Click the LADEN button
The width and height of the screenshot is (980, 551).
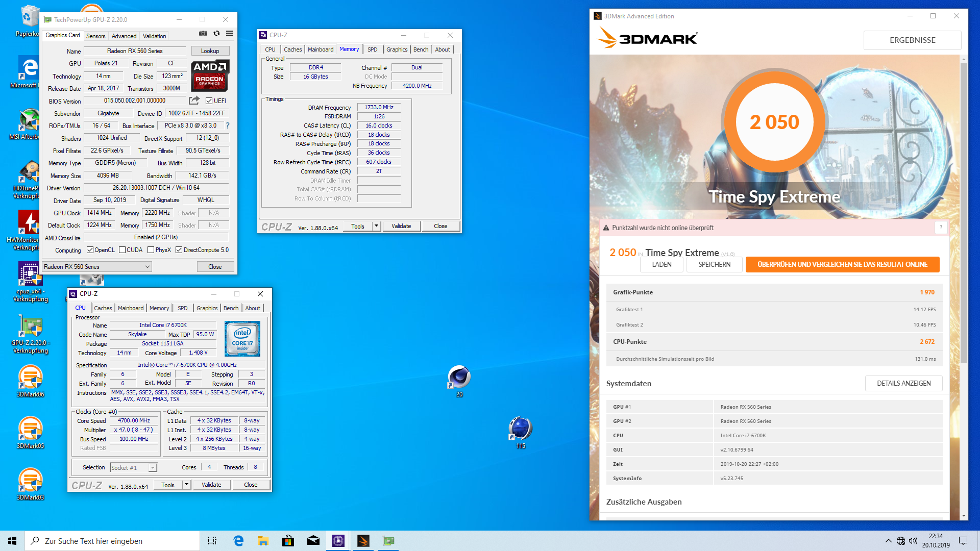tap(661, 264)
